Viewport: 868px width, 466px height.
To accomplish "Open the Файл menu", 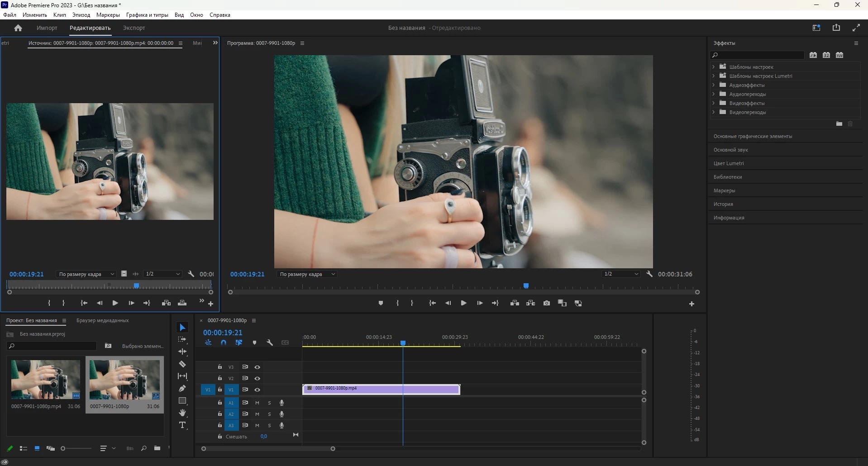I will point(10,15).
